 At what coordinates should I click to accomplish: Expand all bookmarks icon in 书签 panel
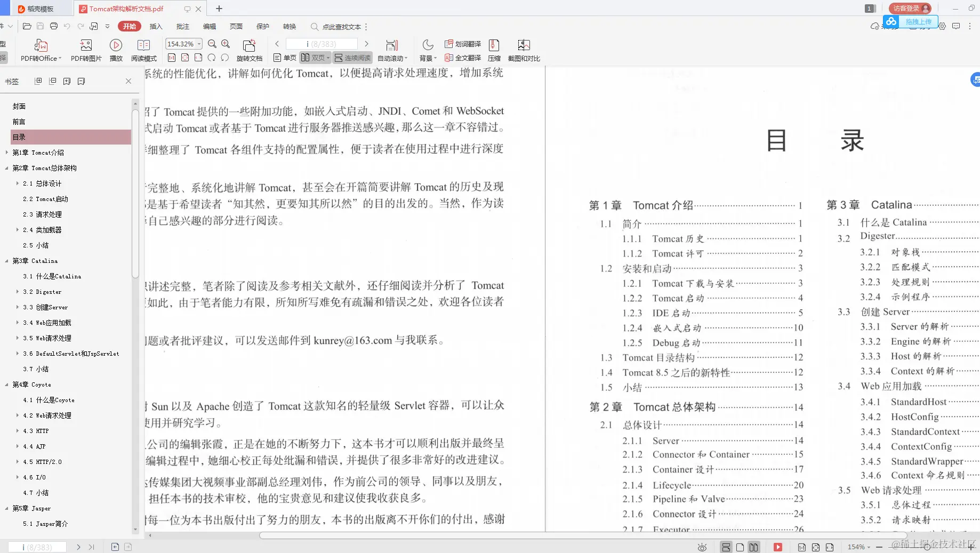click(x=38, y=81)
